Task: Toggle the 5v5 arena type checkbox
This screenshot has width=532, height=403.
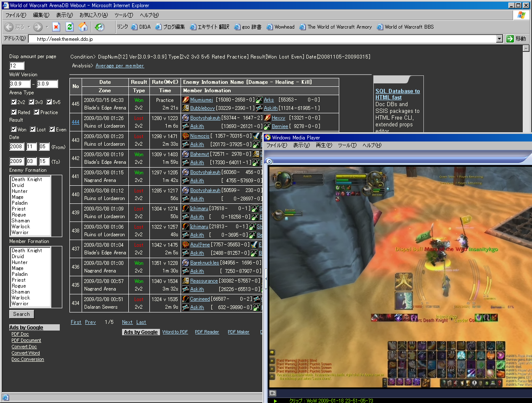Action: click(x=49, y=102)
